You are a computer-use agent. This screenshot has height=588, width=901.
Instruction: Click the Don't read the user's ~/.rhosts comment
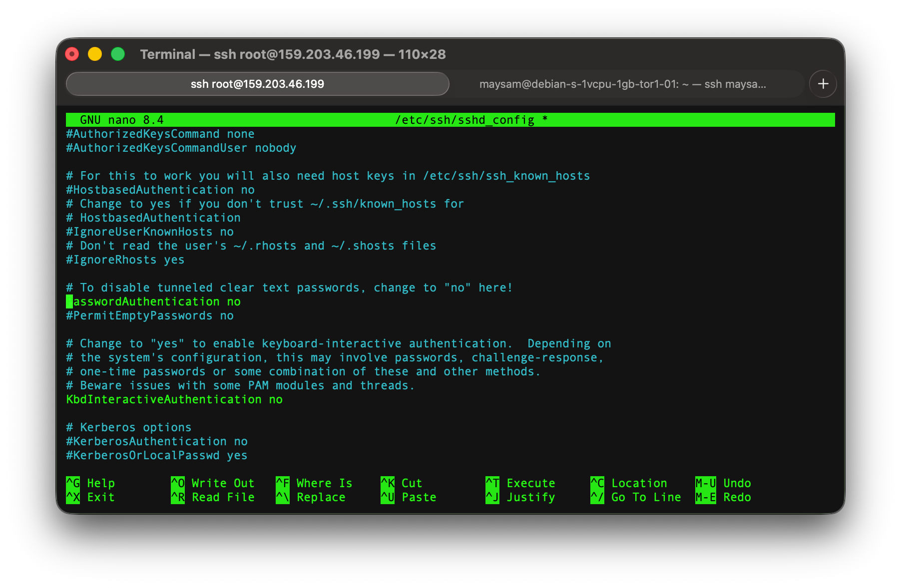coord(251,246)
